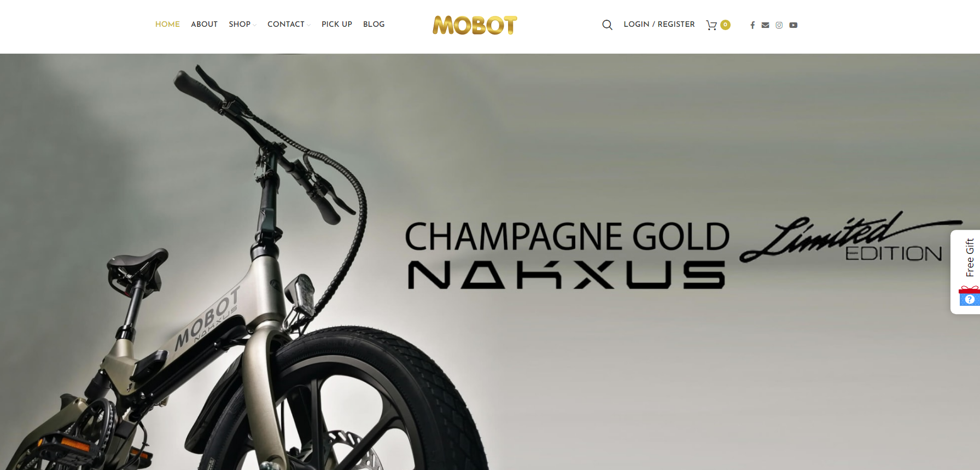Expand the CONTACT dropdown menu
The height and width of the screenshot is (470, 980).
coord(289,24)
